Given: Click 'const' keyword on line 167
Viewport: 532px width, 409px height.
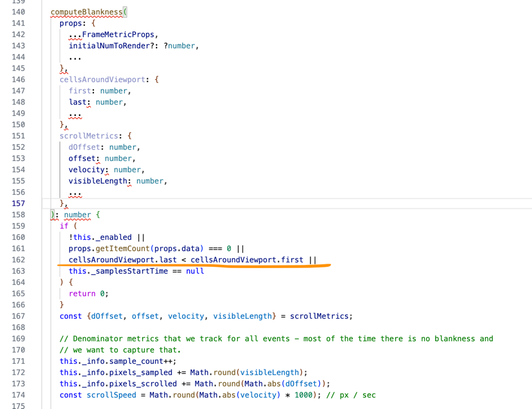Looking at the screenshot, I should coord(71,316).
